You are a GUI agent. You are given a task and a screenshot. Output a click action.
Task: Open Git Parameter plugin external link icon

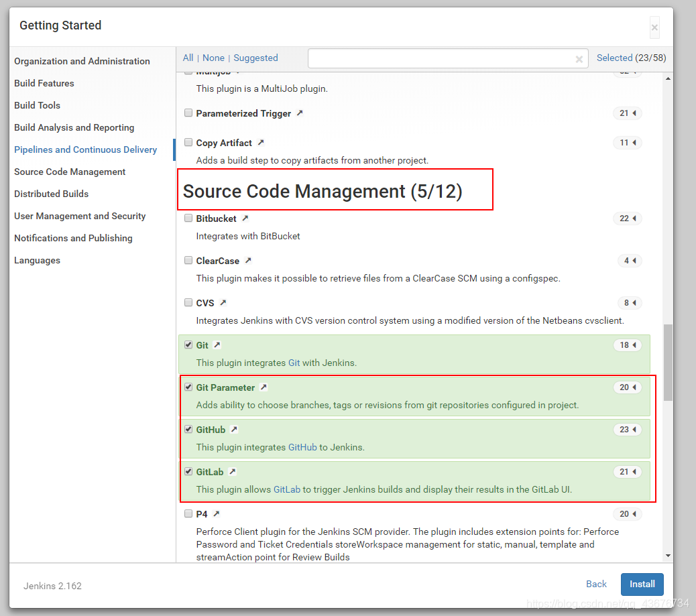(264, 387)
